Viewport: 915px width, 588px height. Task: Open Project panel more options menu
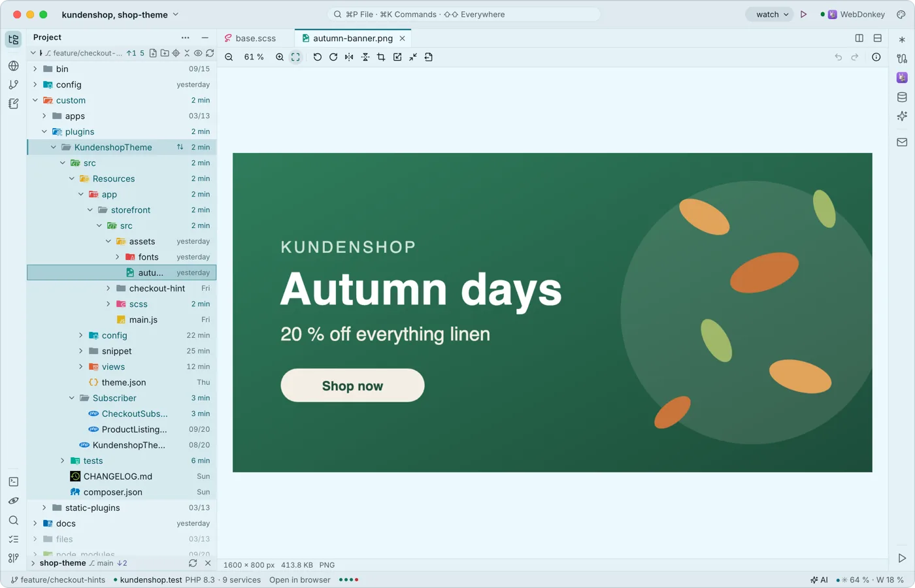pos(186,38)
